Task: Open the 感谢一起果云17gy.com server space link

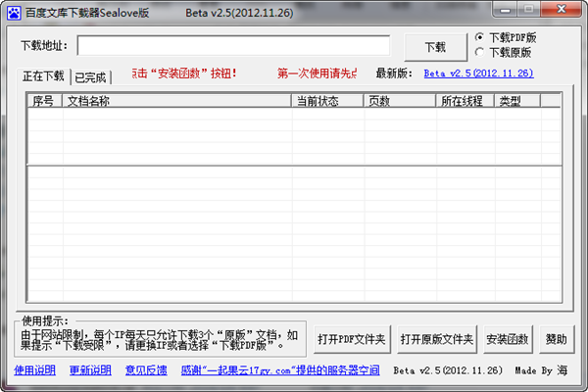Action: [280, 370]
